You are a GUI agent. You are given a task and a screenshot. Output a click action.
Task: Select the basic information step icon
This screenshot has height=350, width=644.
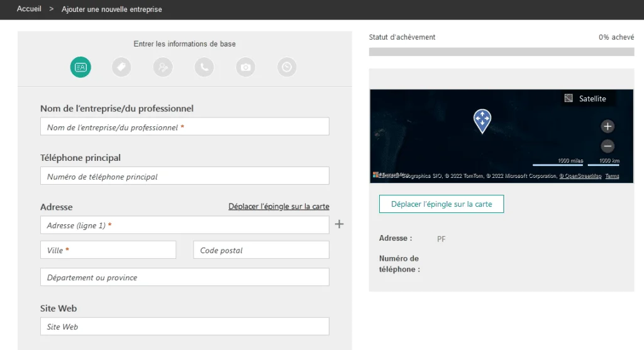point(80,67)
